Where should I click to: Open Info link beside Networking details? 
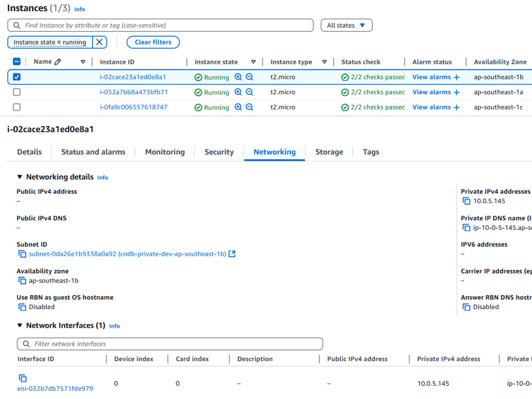103,178
